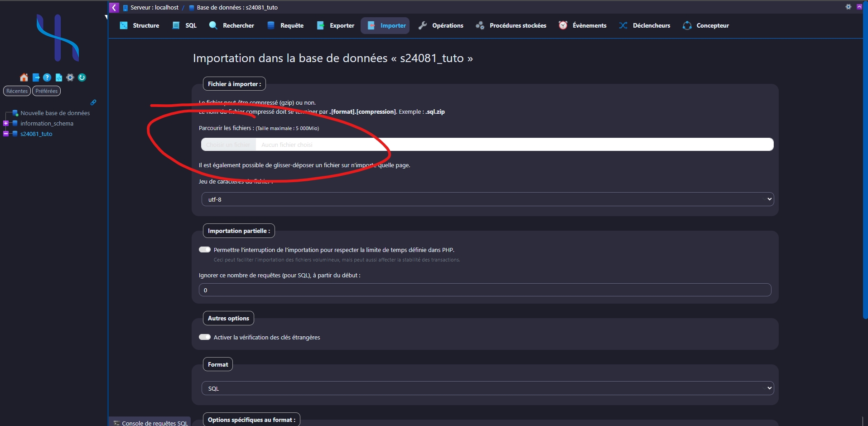Toggle allow interruption of import switch
This screenshot has width=868, height=426.
205,250
